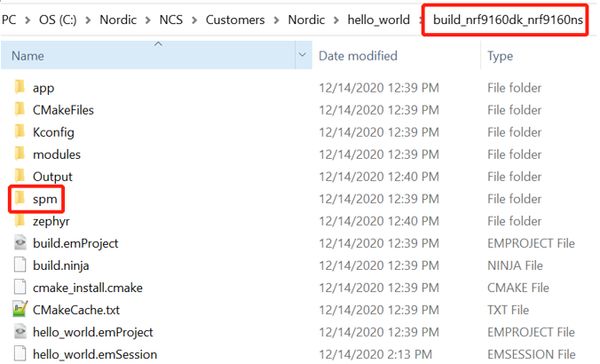Click the hello_world.emProject file icon
The width and height of the screenshot is (600, 364).
coord(20,331)
